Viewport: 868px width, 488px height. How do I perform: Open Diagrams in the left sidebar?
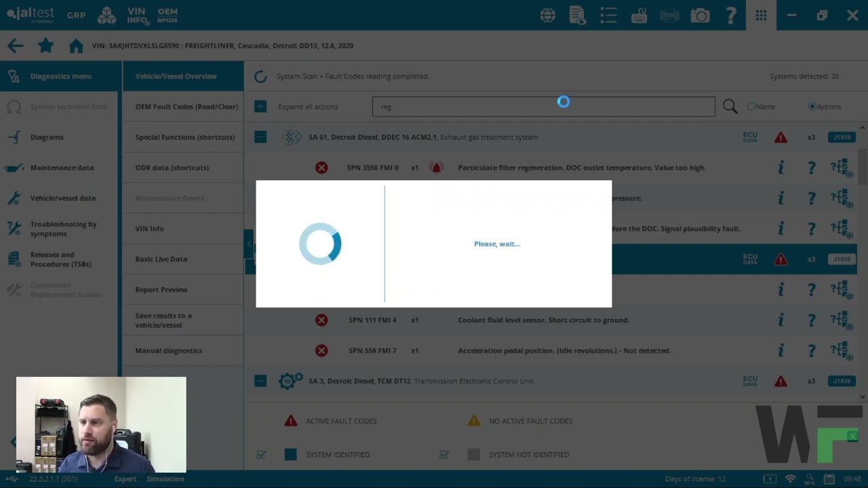click(x=60, y=137)
